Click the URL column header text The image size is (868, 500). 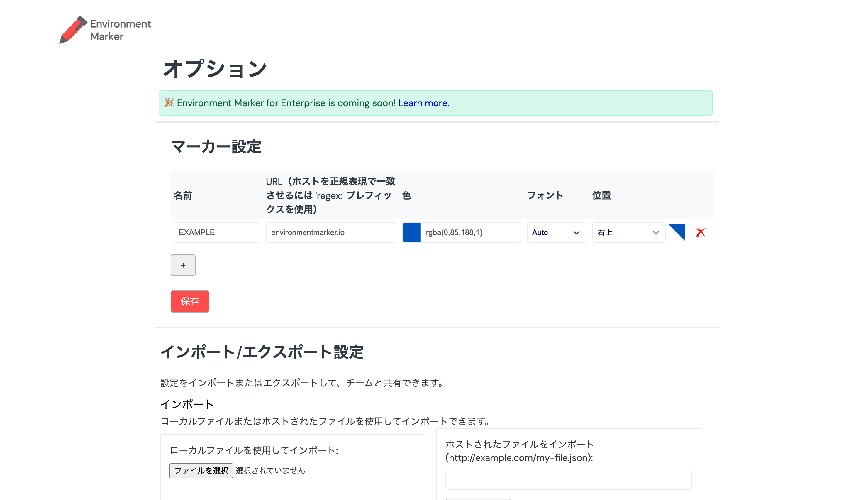[331, 195]
